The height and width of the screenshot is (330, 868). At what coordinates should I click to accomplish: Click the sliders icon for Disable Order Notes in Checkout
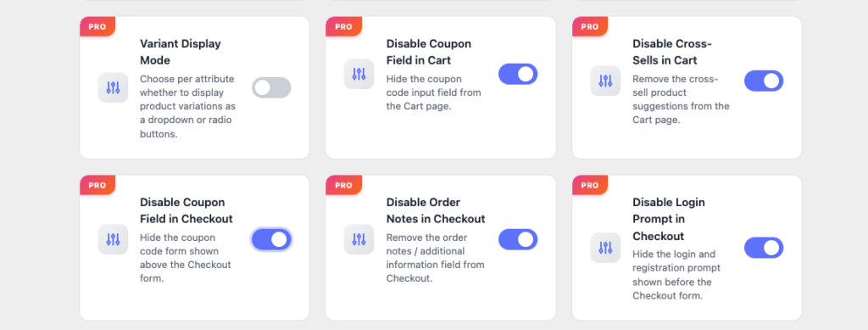pyautogui.click(x=359, y=239)
